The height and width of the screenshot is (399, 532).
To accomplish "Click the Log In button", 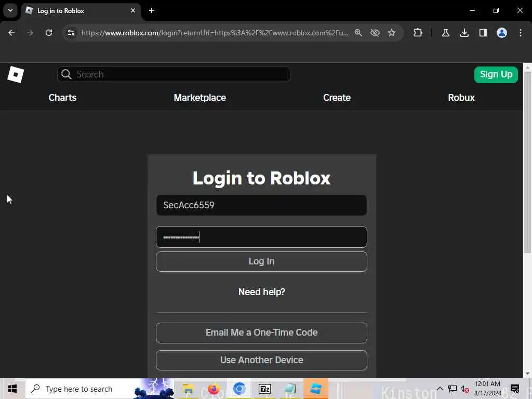I will [x=261, y=261].
